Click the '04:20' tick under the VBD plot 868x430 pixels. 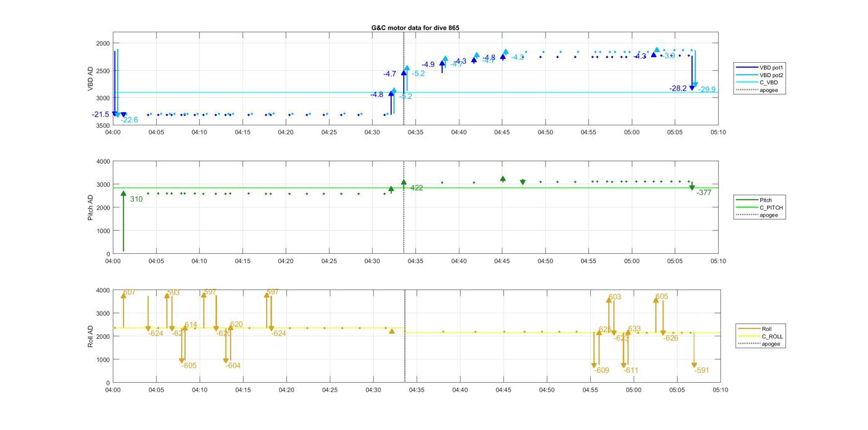coord(286,132)
